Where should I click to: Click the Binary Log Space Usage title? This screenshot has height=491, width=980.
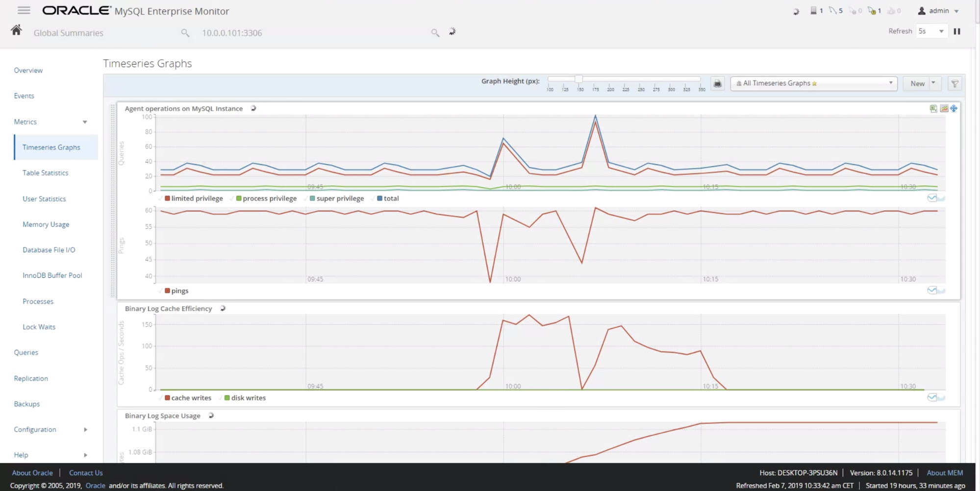(162, 416)
